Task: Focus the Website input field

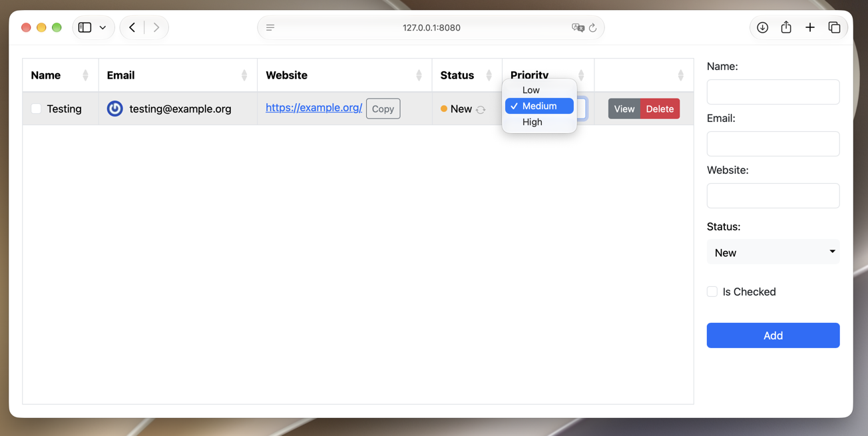Action: coord(773,196)
